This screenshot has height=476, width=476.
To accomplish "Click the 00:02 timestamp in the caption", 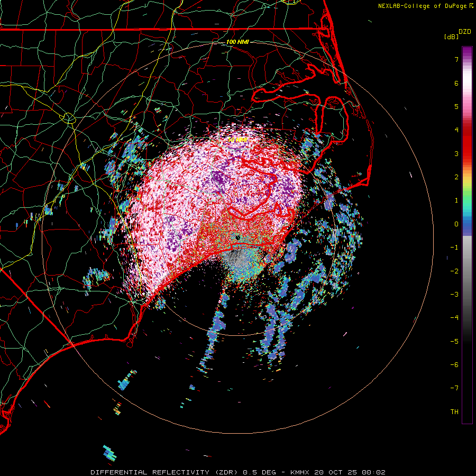I will tap(374, 472).
